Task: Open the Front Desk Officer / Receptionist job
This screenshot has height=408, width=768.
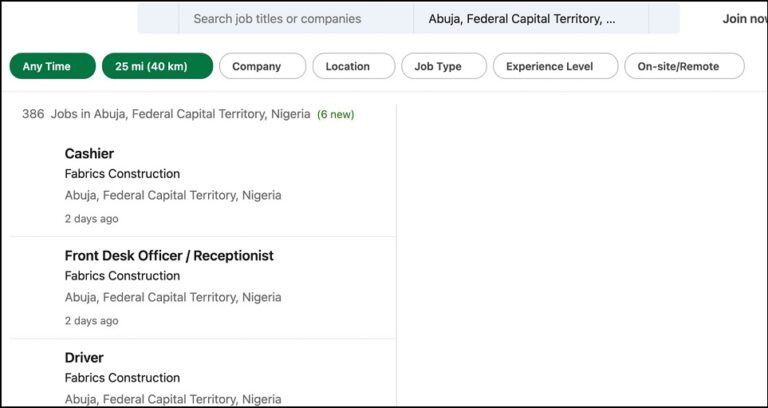Action: click(168, 255)
